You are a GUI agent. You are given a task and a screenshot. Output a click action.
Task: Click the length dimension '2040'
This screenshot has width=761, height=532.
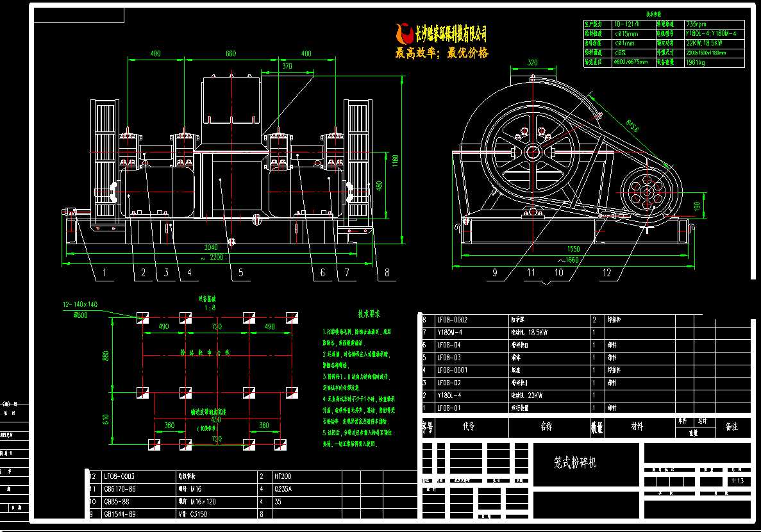click(211, 247)
